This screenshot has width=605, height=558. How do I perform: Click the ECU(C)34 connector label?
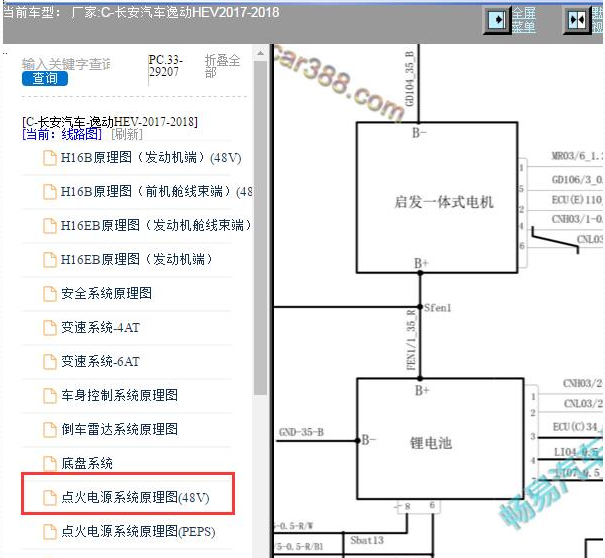[x=576, y=426]
